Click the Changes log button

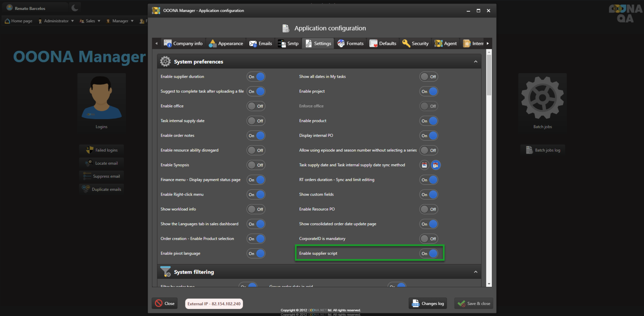pyautogui.click(x=428, y=303)
